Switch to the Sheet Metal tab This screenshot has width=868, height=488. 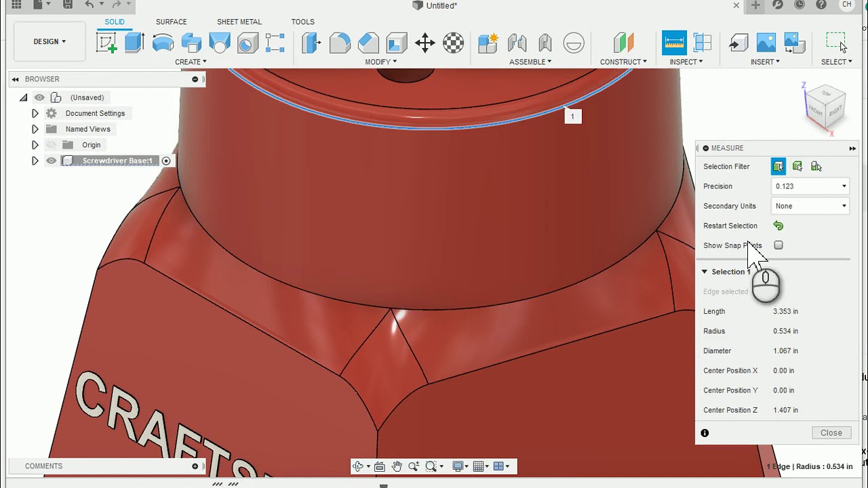click(239, 22)
